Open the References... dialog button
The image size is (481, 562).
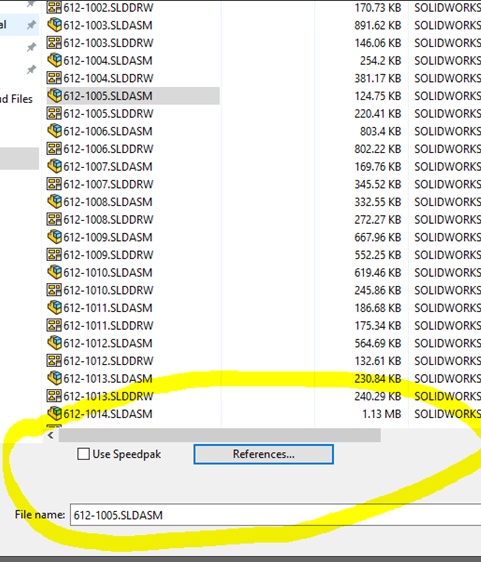263,454
